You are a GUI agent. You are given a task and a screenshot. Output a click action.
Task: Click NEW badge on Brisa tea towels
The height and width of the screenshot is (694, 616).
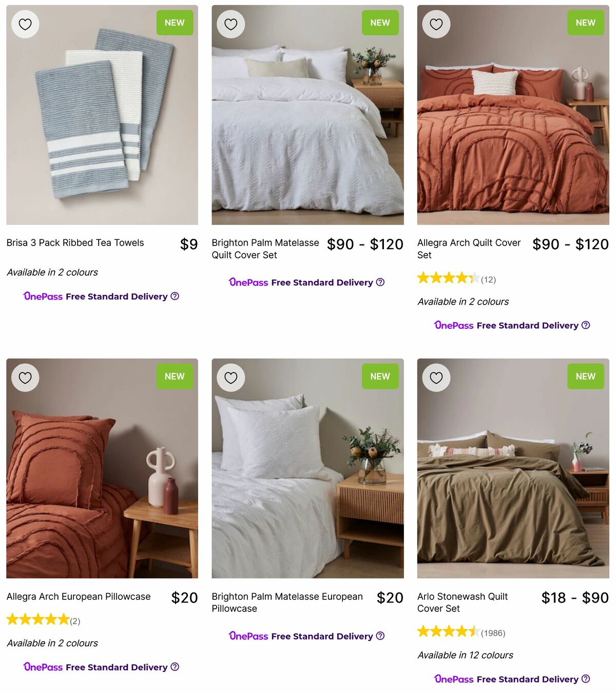click(174, 22)
